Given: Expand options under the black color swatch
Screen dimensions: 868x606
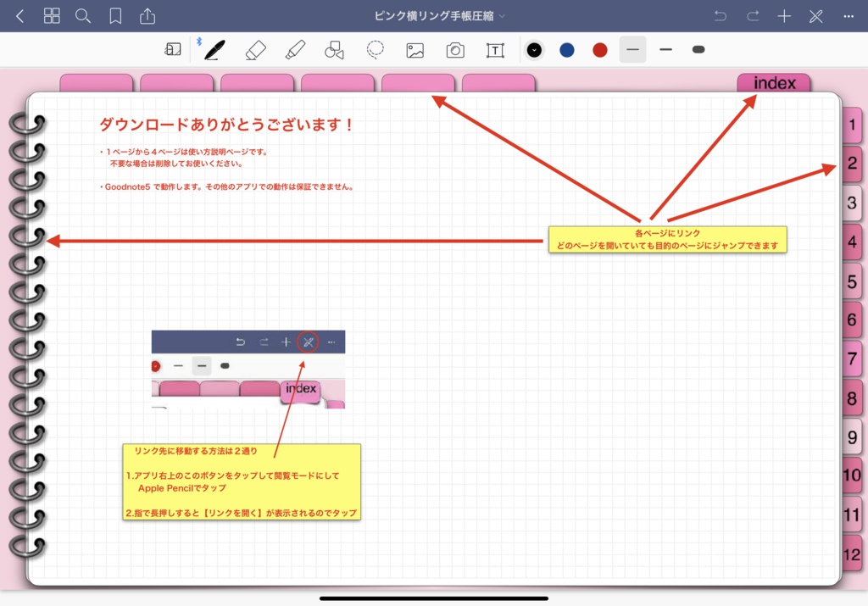Looking at the screenshot, I should coord(534,49).
